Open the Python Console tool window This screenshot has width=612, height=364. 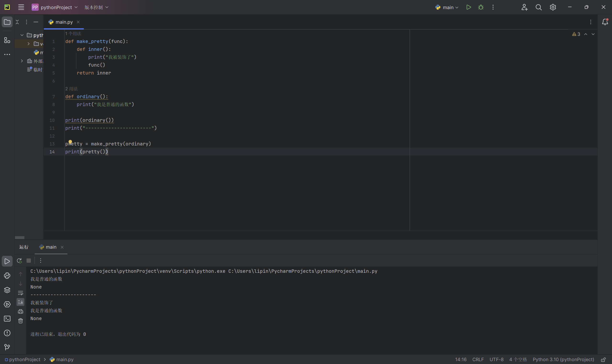click(7, 275)
